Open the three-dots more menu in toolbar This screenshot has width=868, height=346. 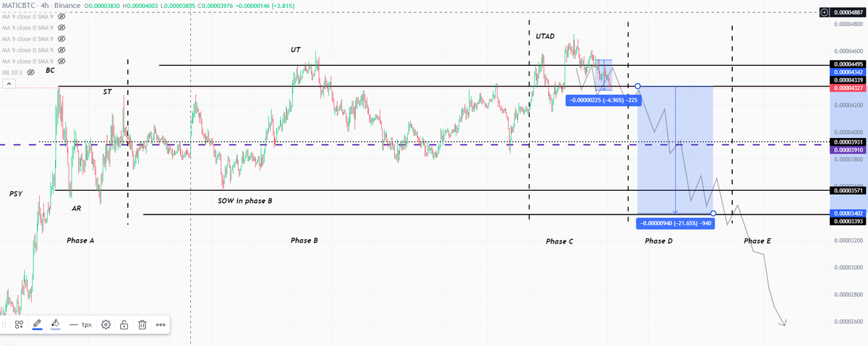pos(161,324)
